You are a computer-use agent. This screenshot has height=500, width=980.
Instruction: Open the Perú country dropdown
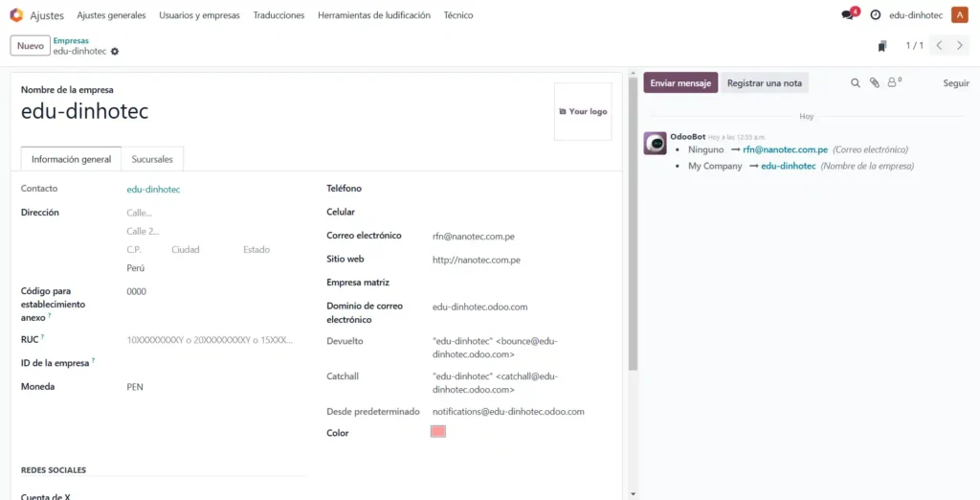coord(215,268)
